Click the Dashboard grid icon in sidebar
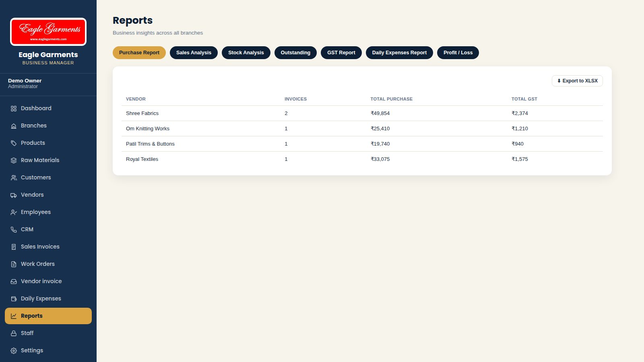The width and height of the screenshot is (644, 362). pyautogui.click(x=14, y=109)
